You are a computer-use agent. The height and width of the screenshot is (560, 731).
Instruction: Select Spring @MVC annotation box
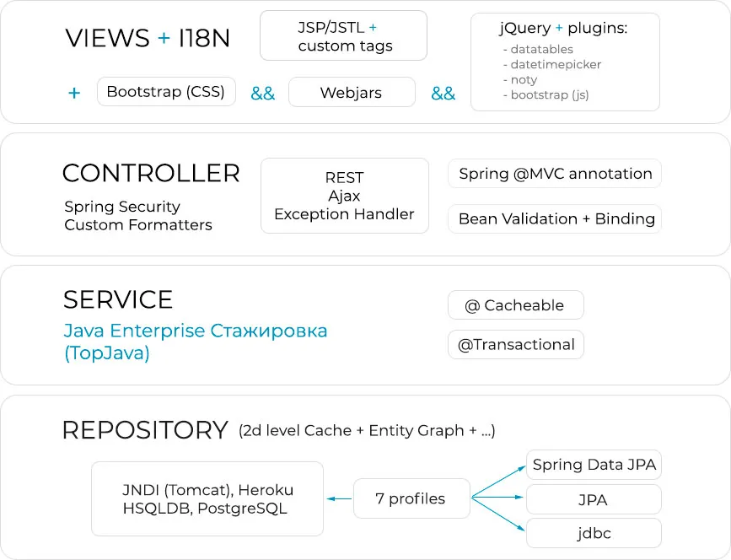pyautogui.click(x=555, y=174)
